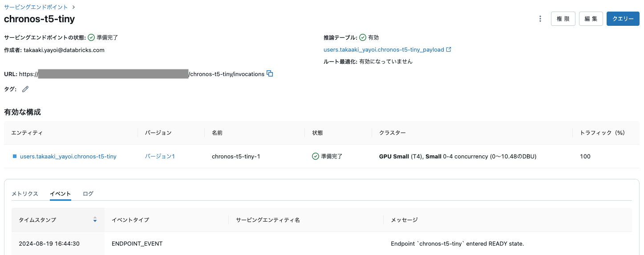Viewport: 644px width, 255px height.
Task: Click the 有効な構成 section heading
Action: point(22,112)
